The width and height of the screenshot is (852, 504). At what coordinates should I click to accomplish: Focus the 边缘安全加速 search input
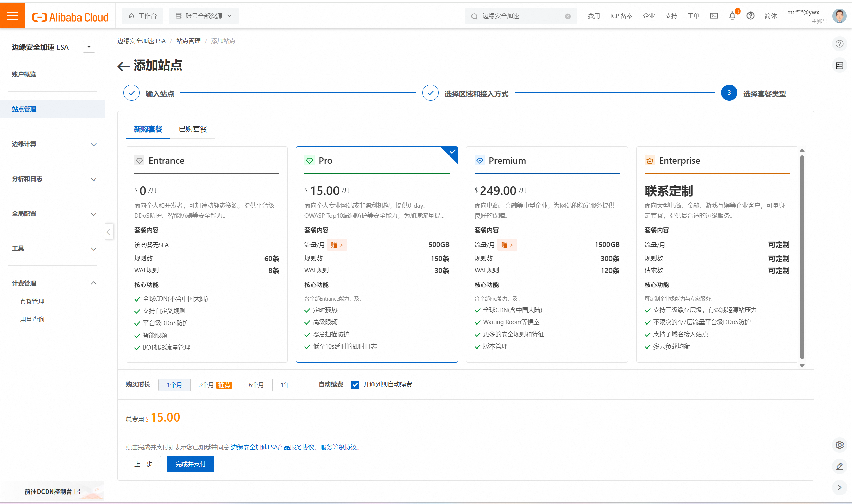pyautogui.click(x=521, y=16)
